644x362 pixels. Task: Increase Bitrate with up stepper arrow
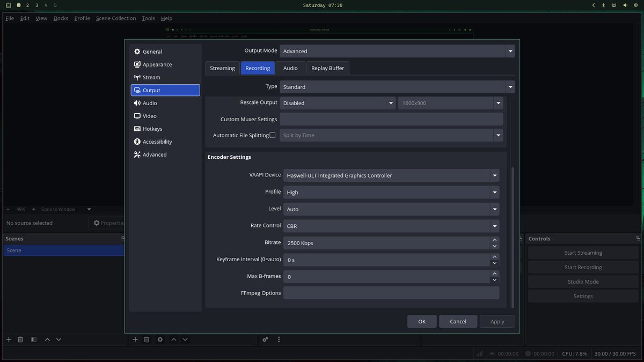pyautogui.click(x=495, y=240)
